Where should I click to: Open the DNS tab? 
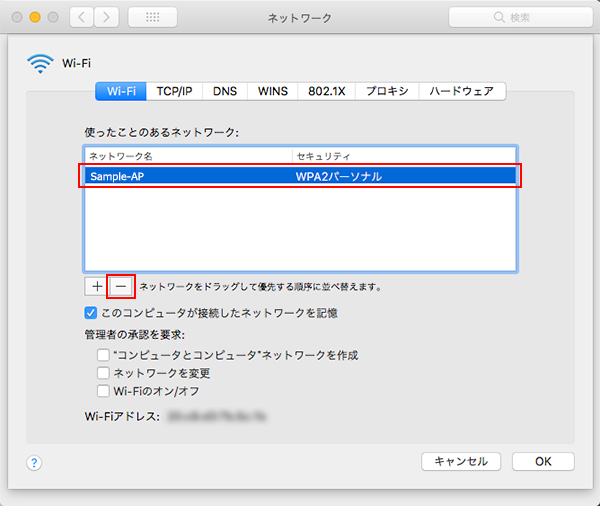click(225, 91)
